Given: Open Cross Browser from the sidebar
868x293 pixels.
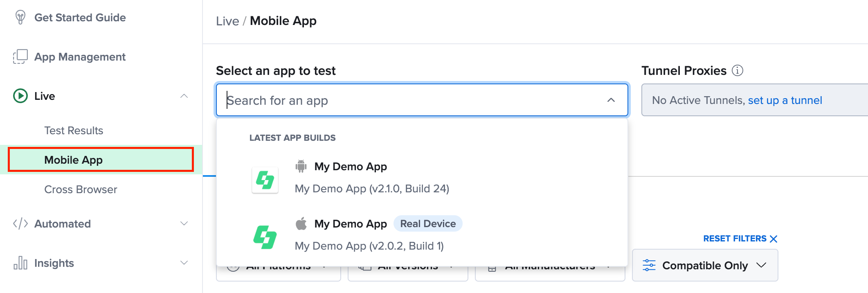Looking at the screenshot, I should (81, 189).
